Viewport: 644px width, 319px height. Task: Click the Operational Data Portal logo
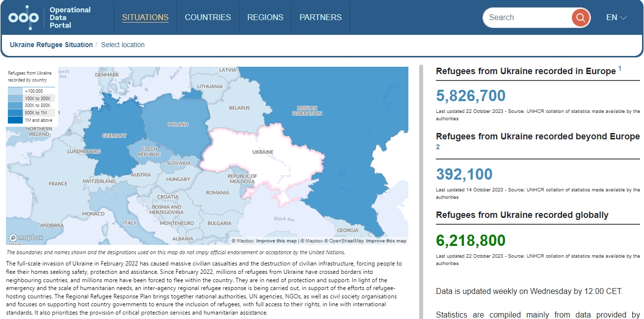pyautogui.click(x=50, y=18)
